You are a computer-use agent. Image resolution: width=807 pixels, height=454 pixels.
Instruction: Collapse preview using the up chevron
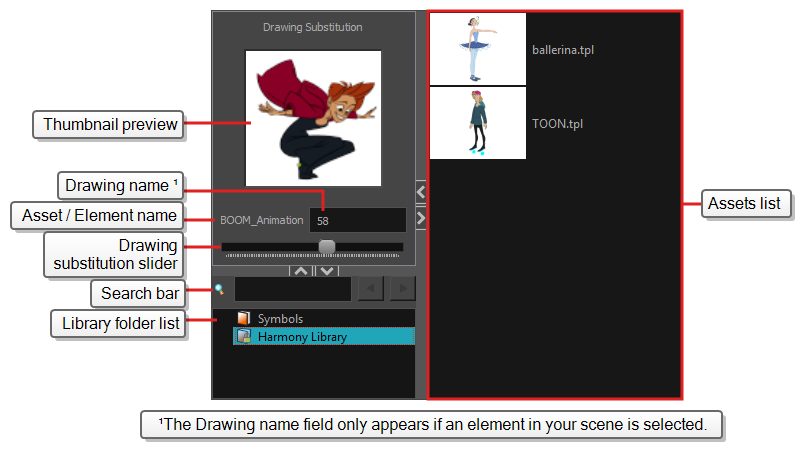300,271
